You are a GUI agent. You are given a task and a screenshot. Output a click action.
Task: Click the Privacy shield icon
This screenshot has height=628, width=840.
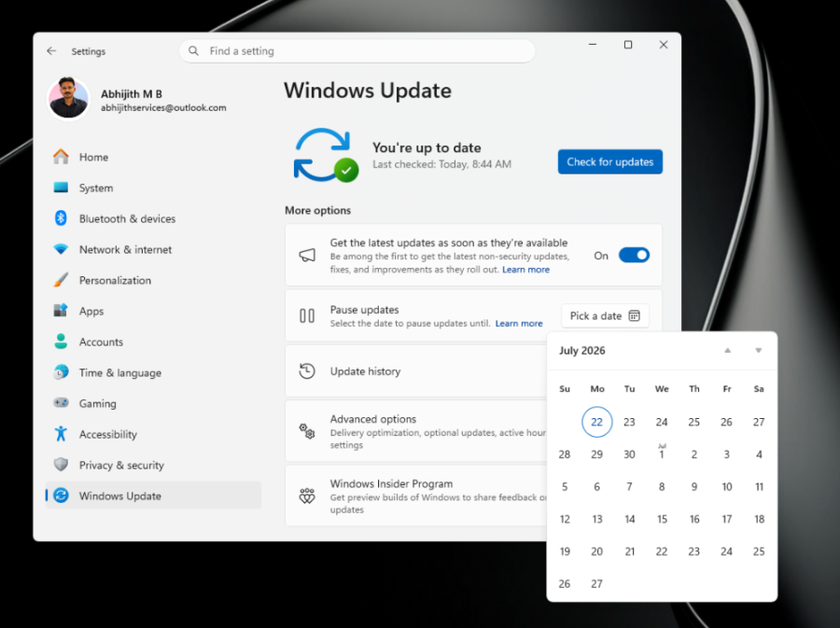61,464
